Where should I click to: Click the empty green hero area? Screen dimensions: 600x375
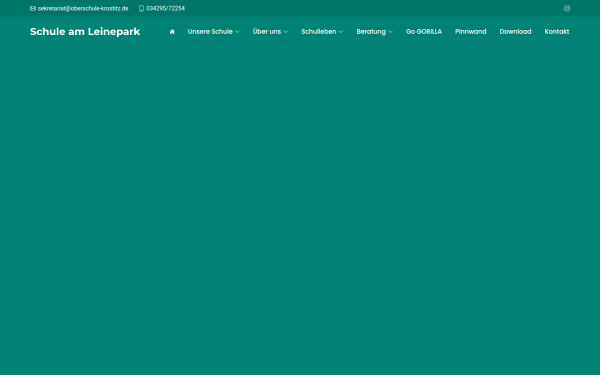pyautogui.click(x=300, y=210)
